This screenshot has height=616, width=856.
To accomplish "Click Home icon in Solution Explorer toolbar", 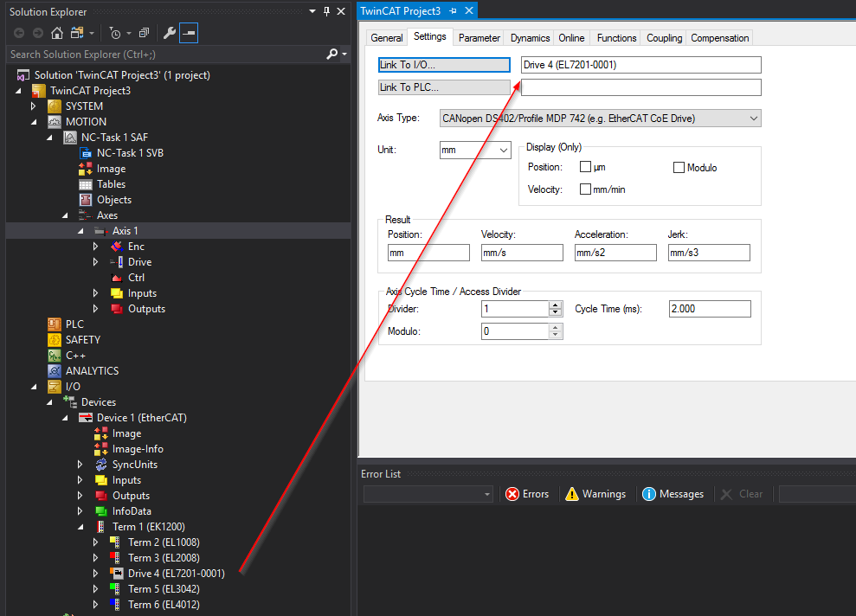I will 57,33.
